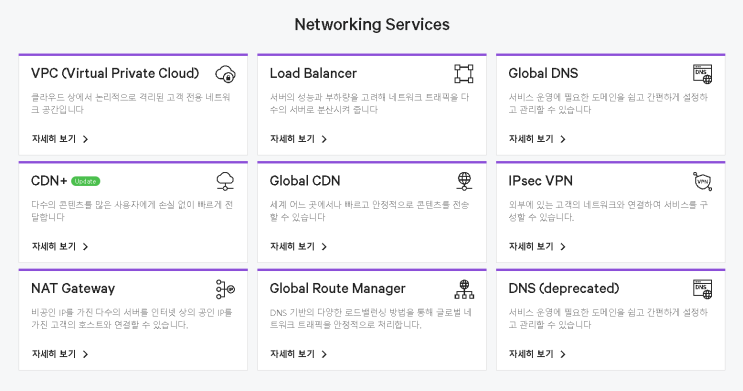Click the chevron arrow in NAT Gateway card
Screen dimensions: 743x391
[85, 355]
